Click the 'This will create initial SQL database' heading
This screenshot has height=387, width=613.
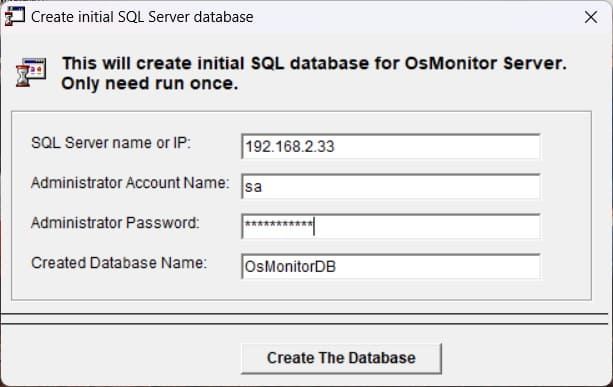coord(314,73)
